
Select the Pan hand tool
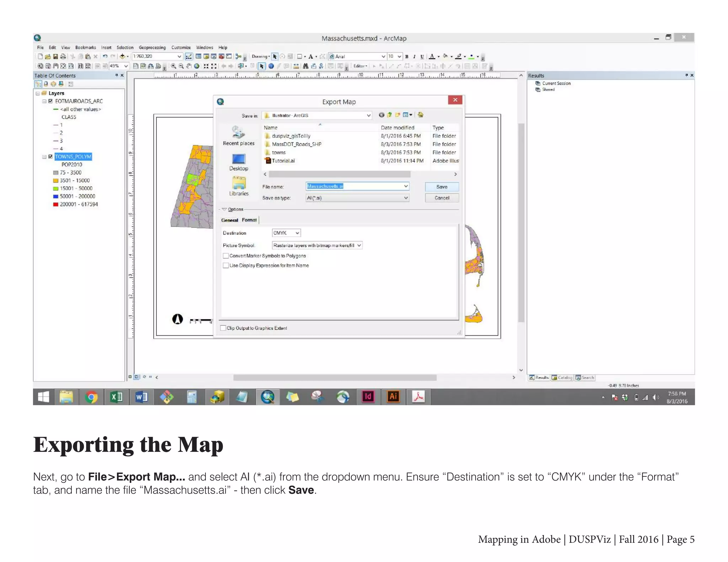pos(189,66)
